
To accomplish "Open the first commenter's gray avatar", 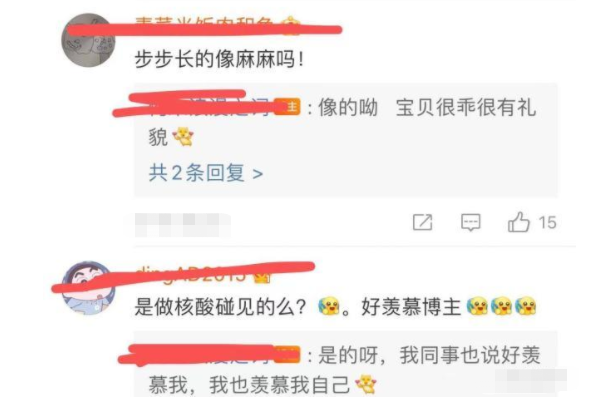I will click(88, 40).
